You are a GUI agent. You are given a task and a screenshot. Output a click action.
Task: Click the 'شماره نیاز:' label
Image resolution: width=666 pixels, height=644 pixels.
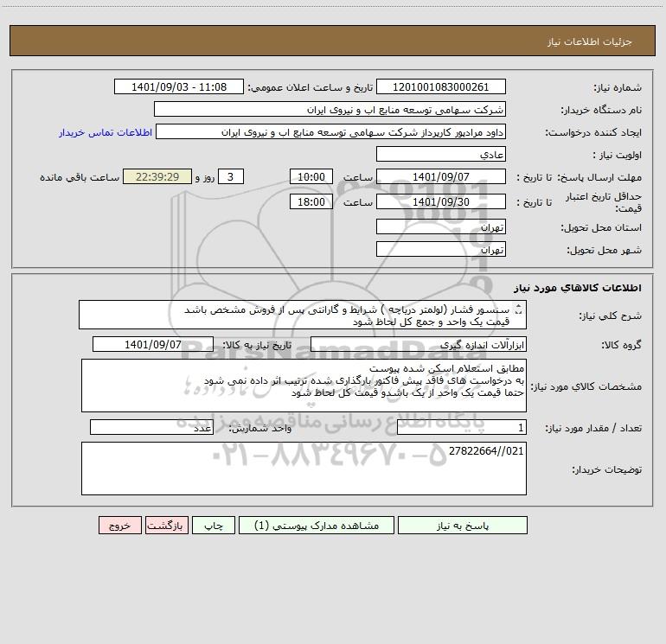(618, 88)
